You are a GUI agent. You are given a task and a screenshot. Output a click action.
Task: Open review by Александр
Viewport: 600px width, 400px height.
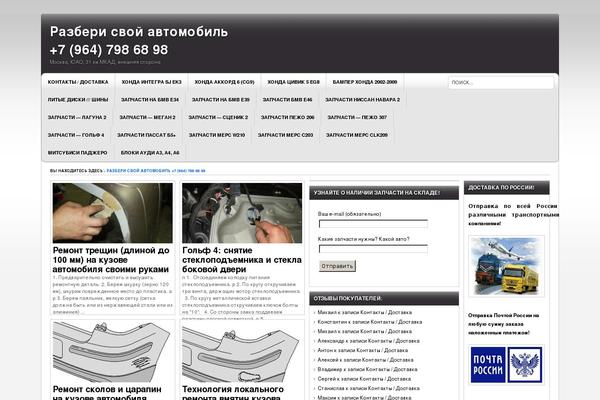click(368, 341)
